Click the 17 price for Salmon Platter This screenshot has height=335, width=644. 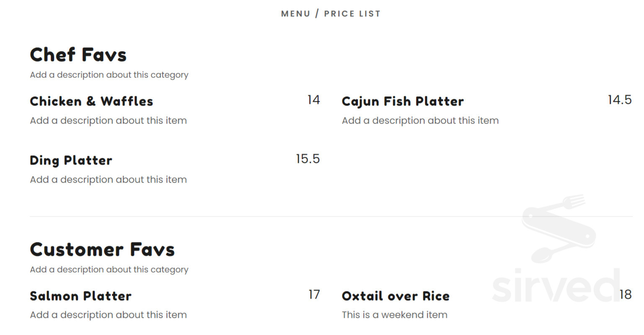coord(314,294)
